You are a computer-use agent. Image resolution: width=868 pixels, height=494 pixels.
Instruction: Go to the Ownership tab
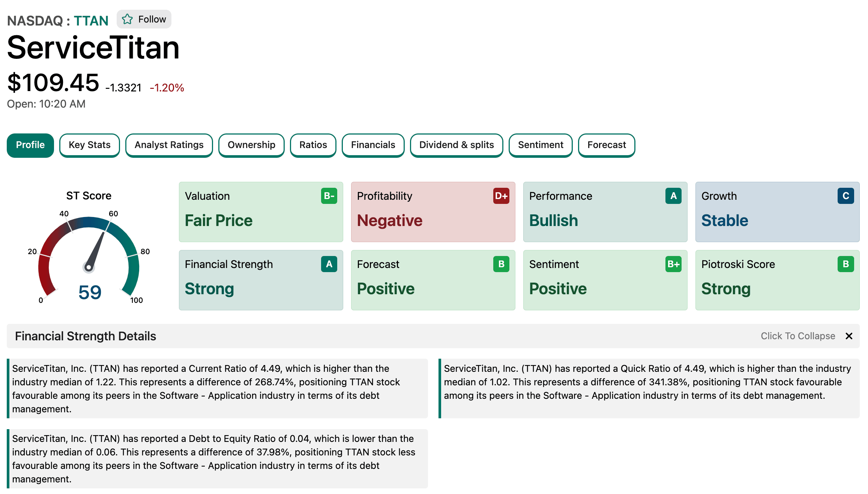(x=251, y=145)
